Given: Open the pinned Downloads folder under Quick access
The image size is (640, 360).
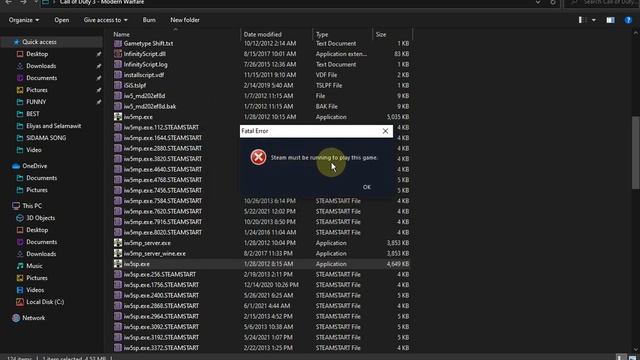Looking at the screenshot, I should 41,66.
